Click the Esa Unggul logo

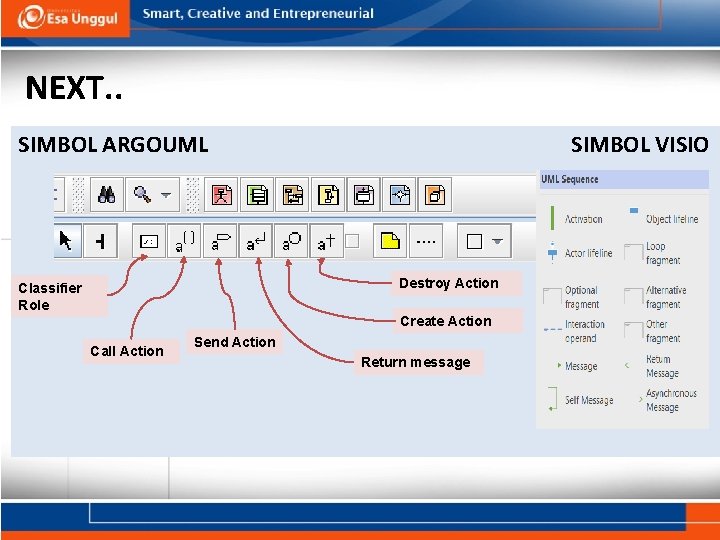pos(66,18)
